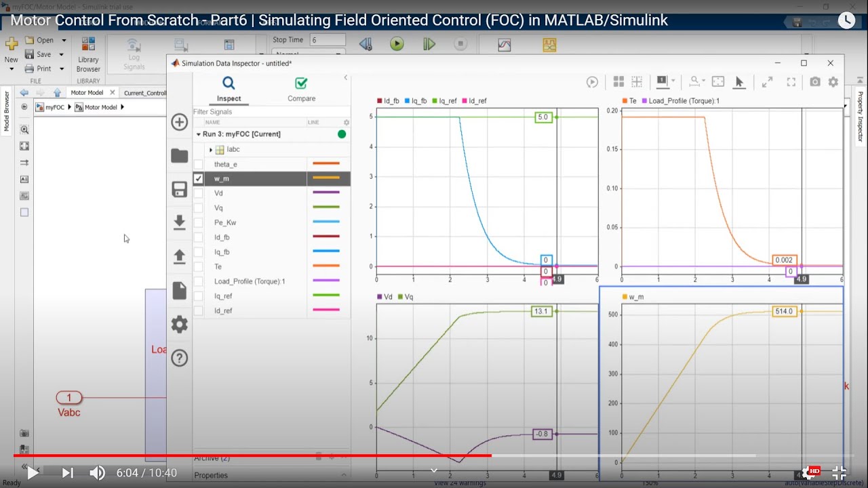The image size is (868, 488).
Task: Click the Stop Time input field
Action: (328, 40)
